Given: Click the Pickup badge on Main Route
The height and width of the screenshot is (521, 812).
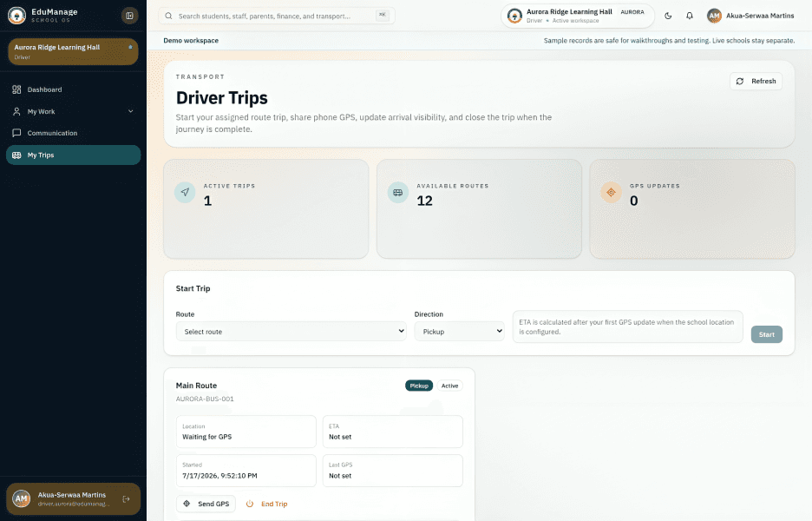Looking at the screenshot, I should tap(419, 386).
